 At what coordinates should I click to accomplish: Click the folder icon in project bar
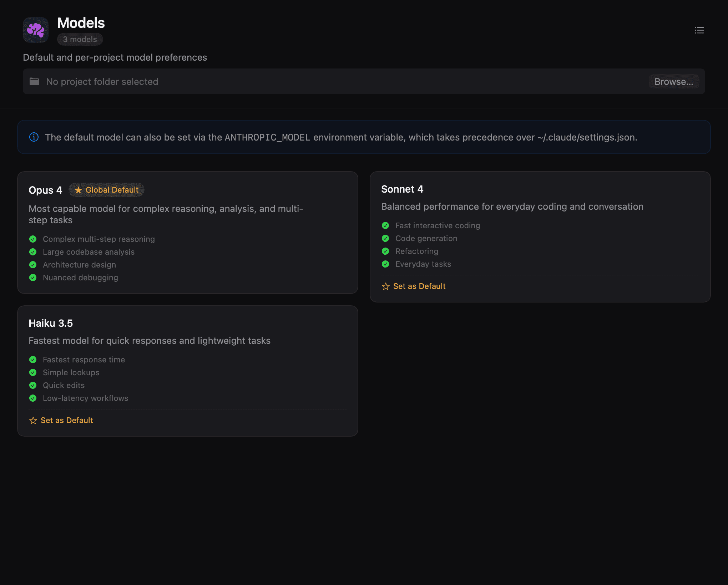click(34, 82)
